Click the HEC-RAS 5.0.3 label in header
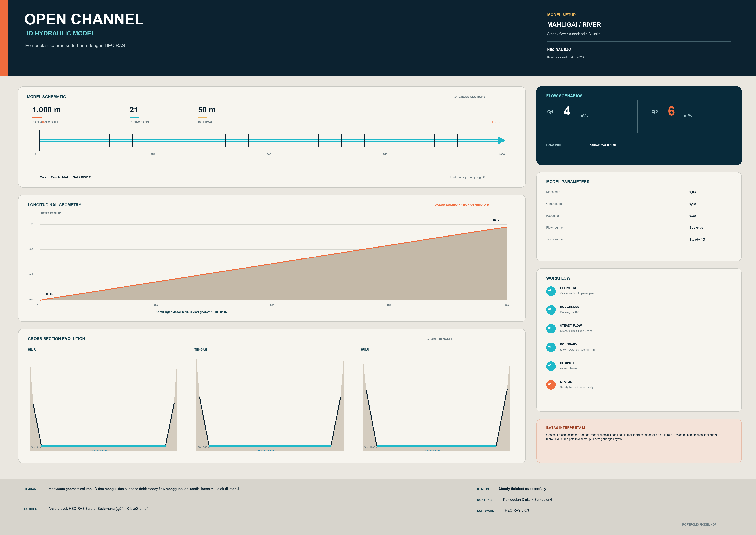Image resolution: width=756 pixels, height=535 pixels. (559, 50)
